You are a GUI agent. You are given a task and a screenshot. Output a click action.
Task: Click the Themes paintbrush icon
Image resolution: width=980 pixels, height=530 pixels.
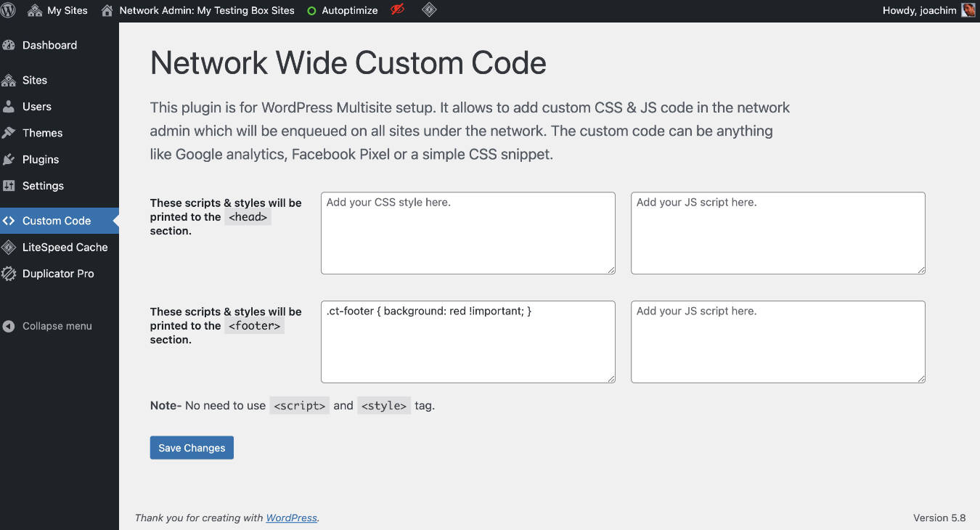(x=10, y=133)
